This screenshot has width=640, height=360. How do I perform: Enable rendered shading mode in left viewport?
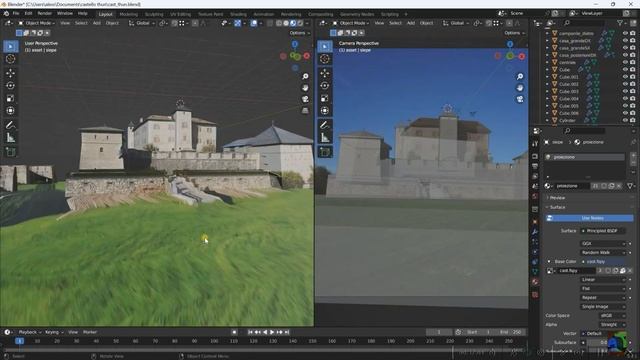tap(300, 23)
